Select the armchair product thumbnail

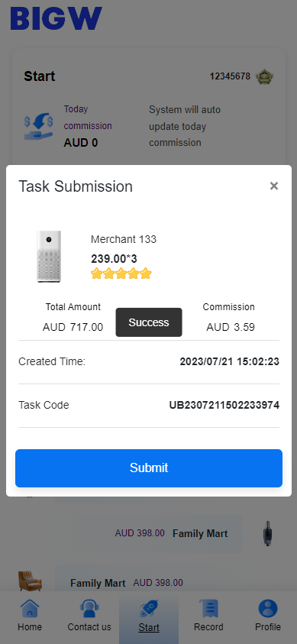(x=30, y=581)
